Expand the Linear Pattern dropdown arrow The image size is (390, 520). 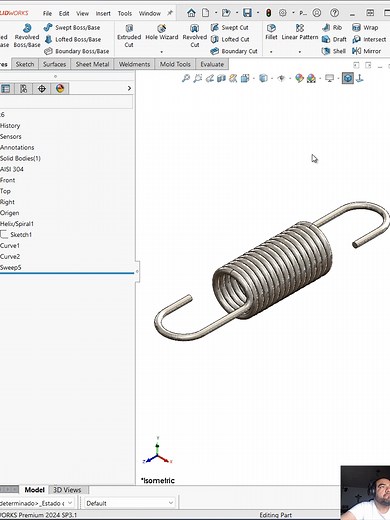[300, 52]
